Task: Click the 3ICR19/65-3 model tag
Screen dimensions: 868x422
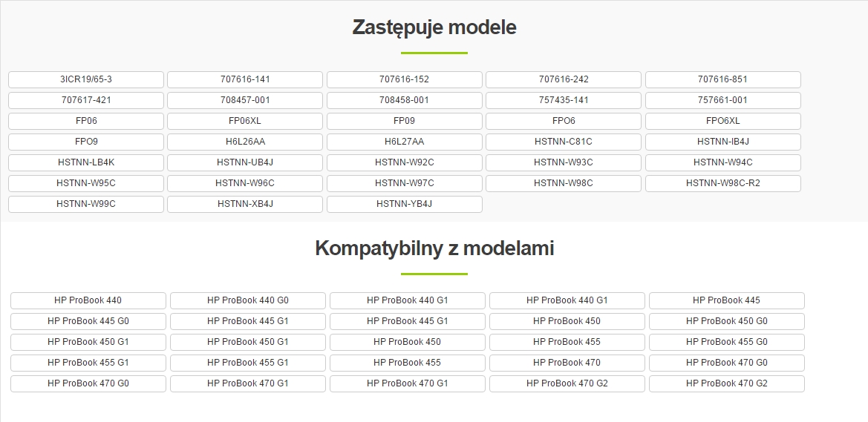Action: (x=86, y=79)
